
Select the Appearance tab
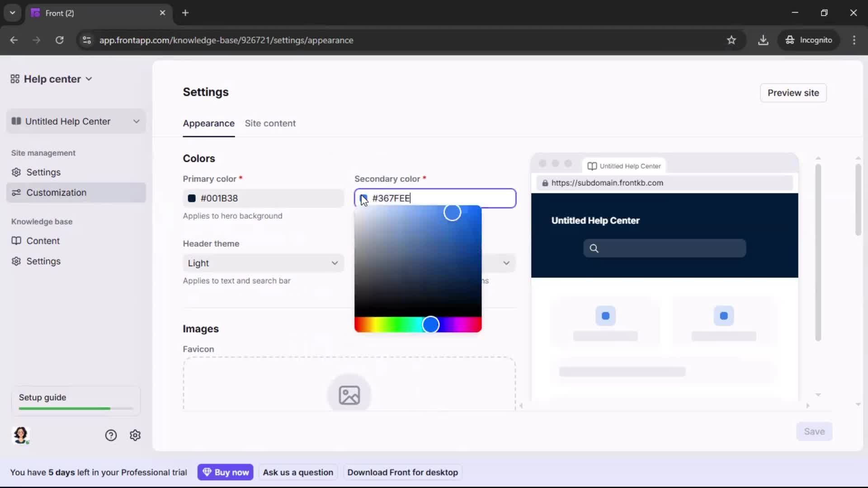pyautogui.click(x=208, y=123)
